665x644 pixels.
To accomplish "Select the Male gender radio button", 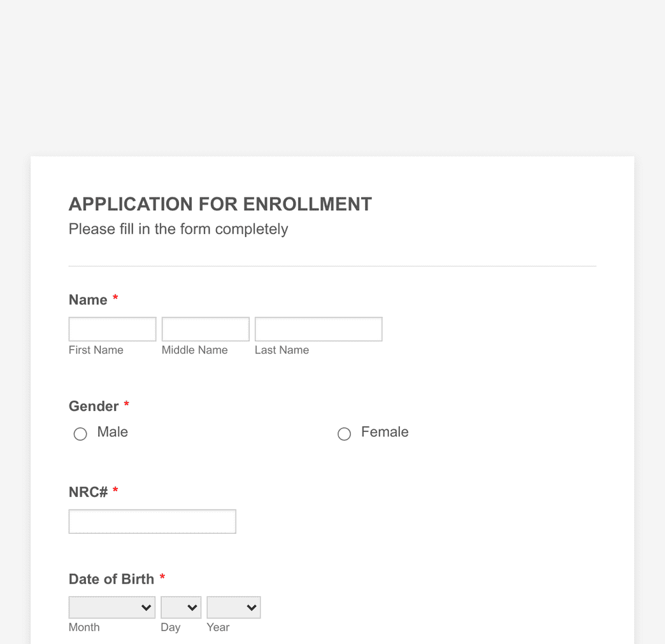I will pos(80,433).
